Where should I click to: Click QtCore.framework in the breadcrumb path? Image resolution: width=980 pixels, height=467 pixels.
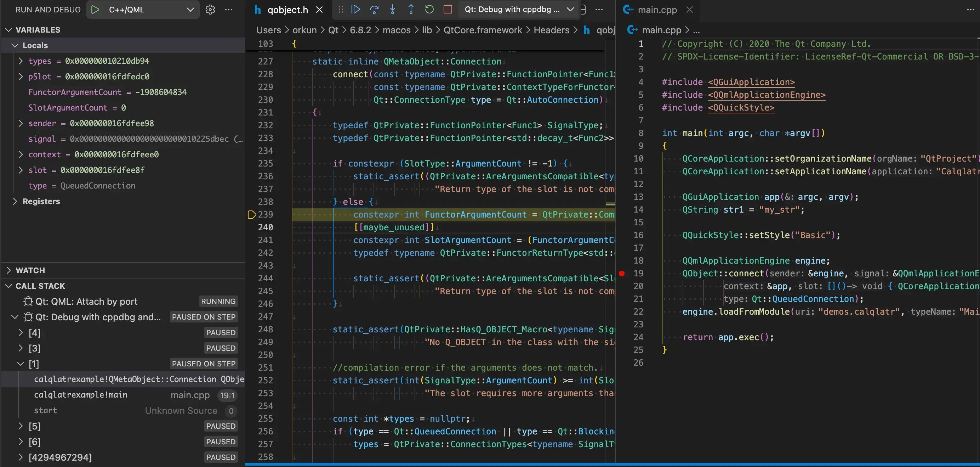point(483,30)
